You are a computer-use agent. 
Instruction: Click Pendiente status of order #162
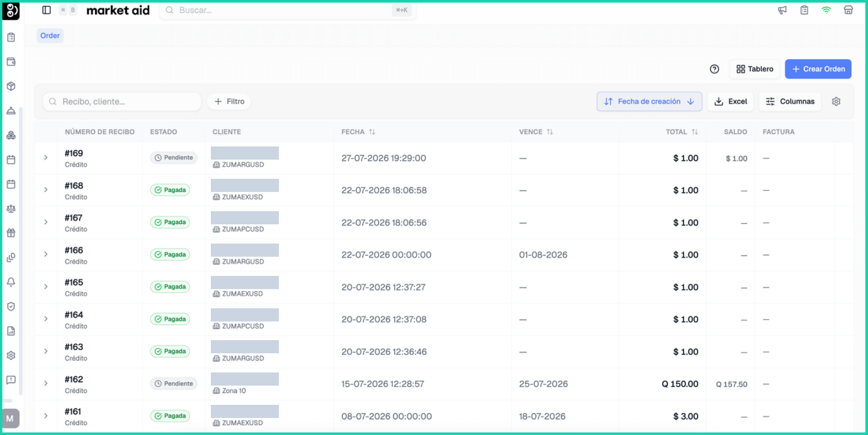[173, 383]
